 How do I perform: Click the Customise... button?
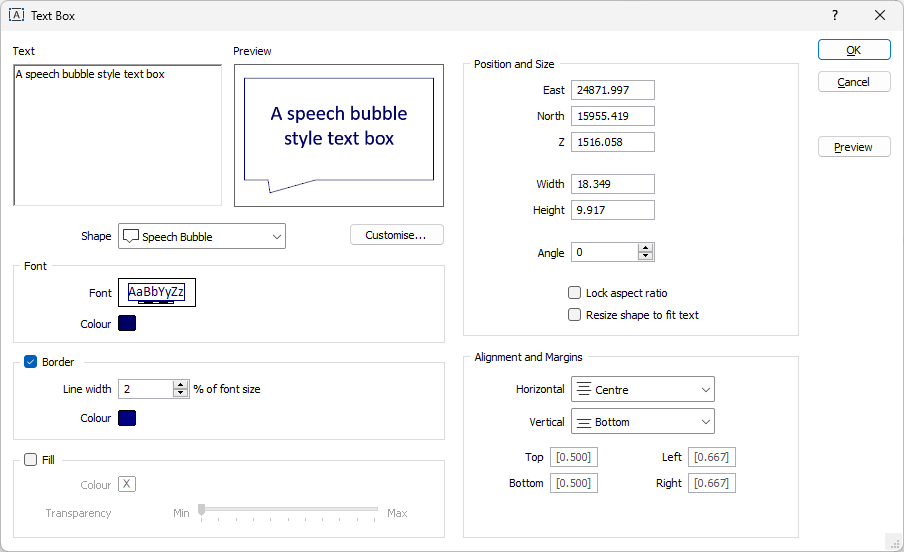click(397, 235)
